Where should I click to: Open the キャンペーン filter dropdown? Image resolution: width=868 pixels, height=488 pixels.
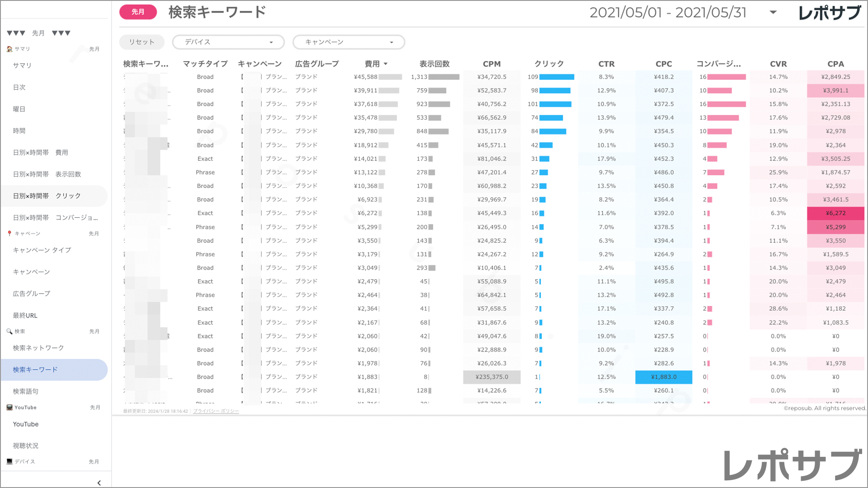(349, 42)
